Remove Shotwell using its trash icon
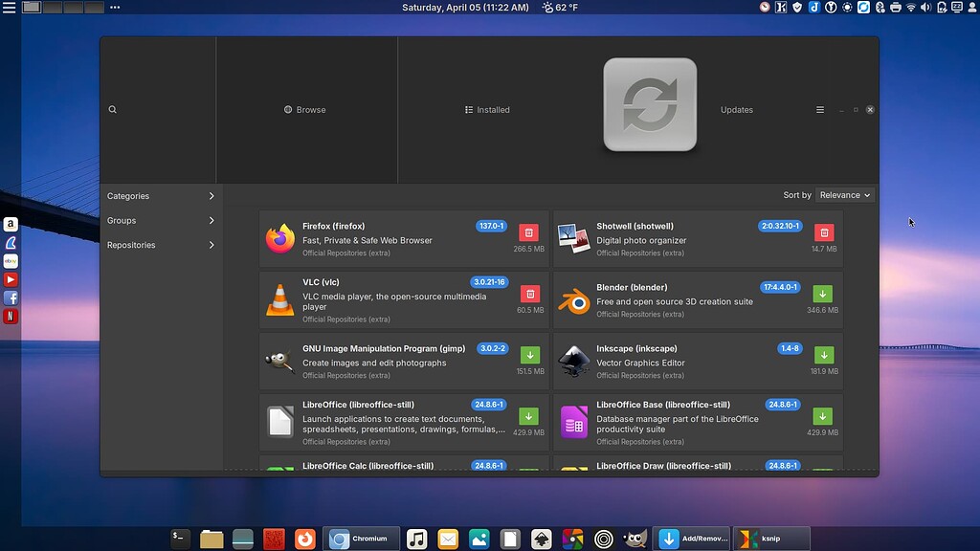Screen dimensions: 980x551 824,232
